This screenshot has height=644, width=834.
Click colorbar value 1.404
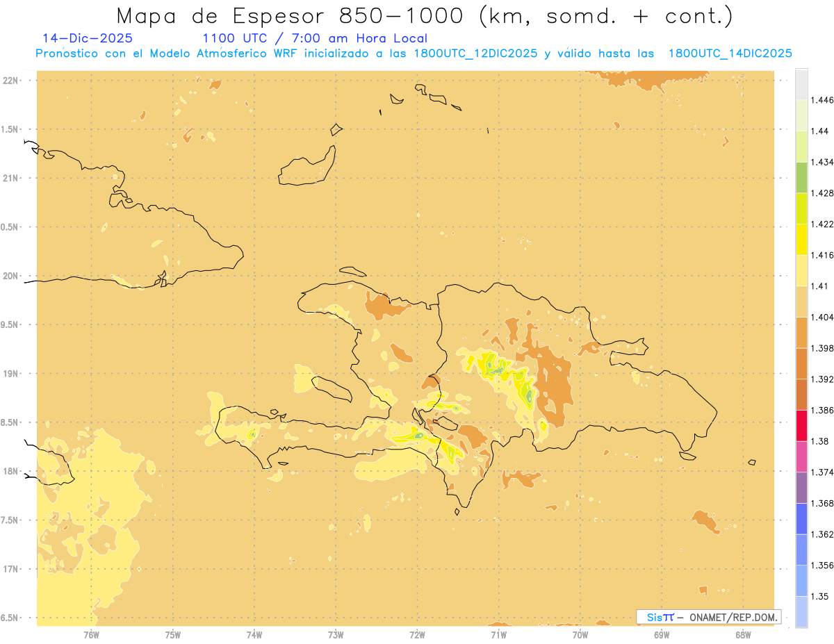[x=822, y=317]
